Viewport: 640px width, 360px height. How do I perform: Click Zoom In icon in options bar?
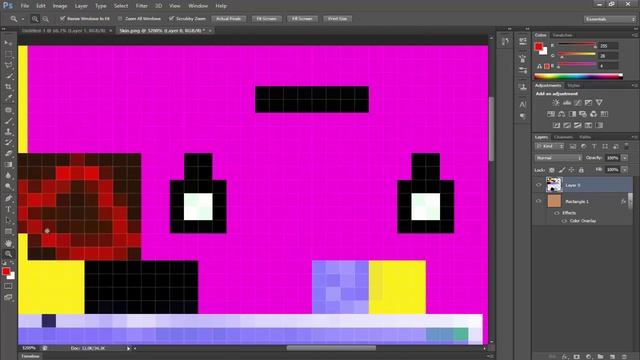pos(35,19)
